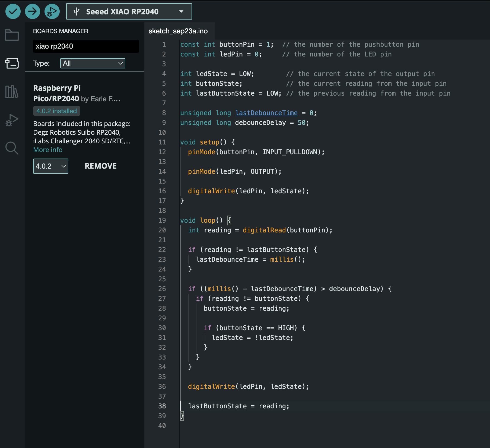Click line number 38 in the gutter
Screen dimensions: 490x448
[162, 406]
